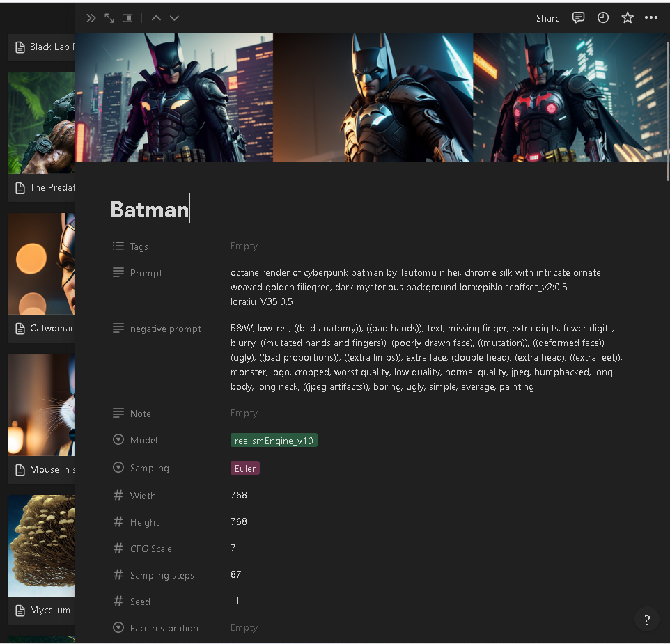Click the Mouse card thumbnail image
Screen dimensions: 670x644
tap(41, 405)
